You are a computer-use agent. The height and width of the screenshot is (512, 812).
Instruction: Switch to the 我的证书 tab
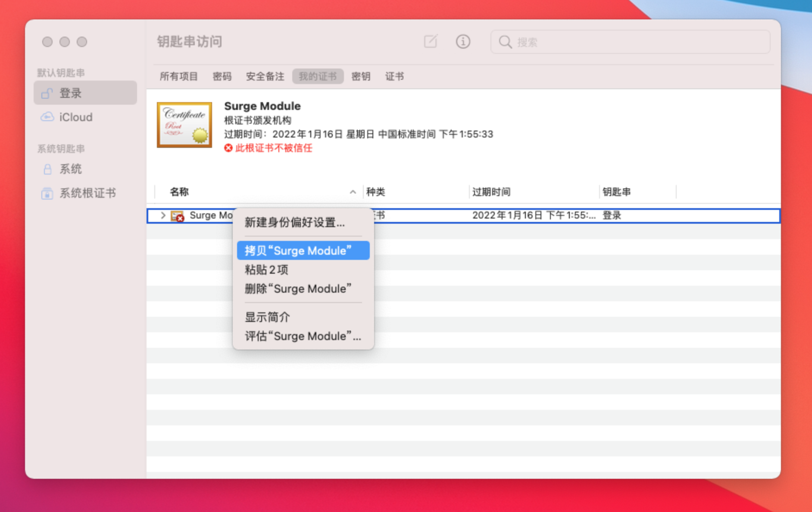coord(318,76)
